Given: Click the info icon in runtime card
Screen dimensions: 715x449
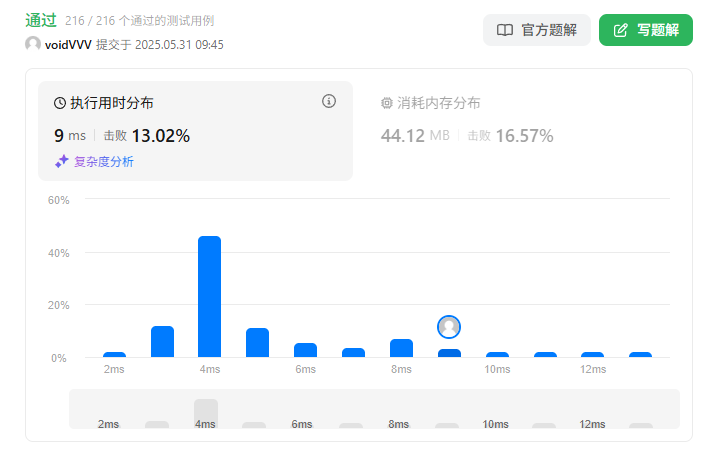Looking at the screenshot, I should tap(329, 101).
